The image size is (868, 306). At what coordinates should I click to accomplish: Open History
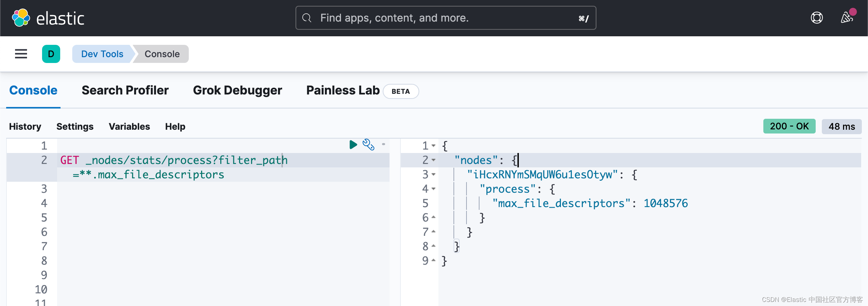point(25,127)
